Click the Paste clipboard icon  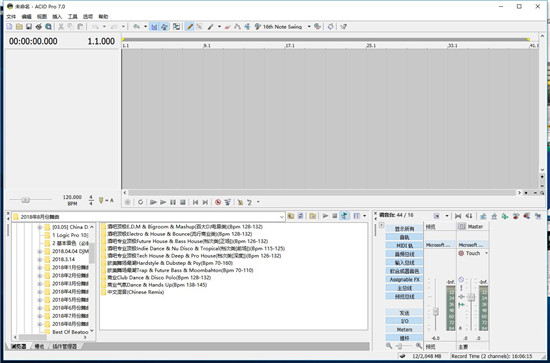[81, 27]
